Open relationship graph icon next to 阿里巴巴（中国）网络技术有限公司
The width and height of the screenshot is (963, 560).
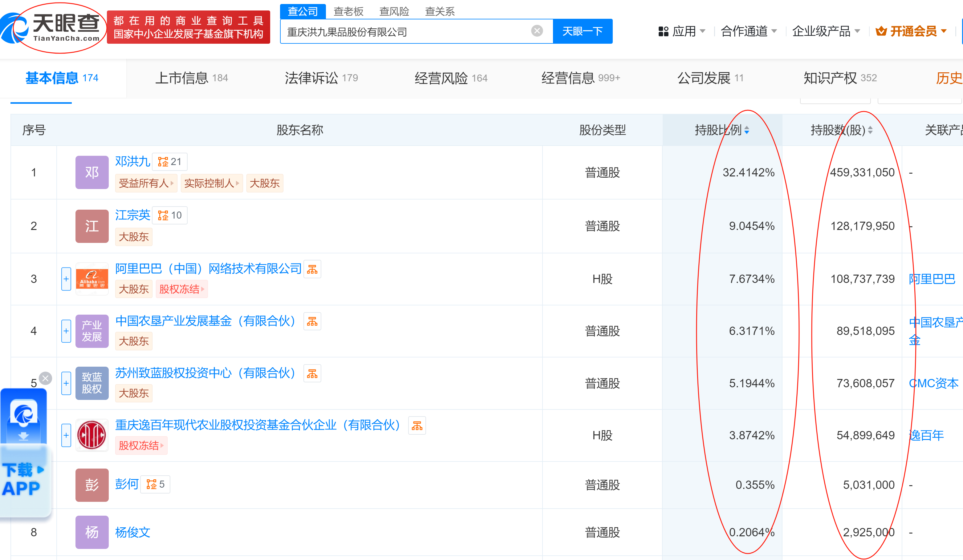click(x=312, y=269)
